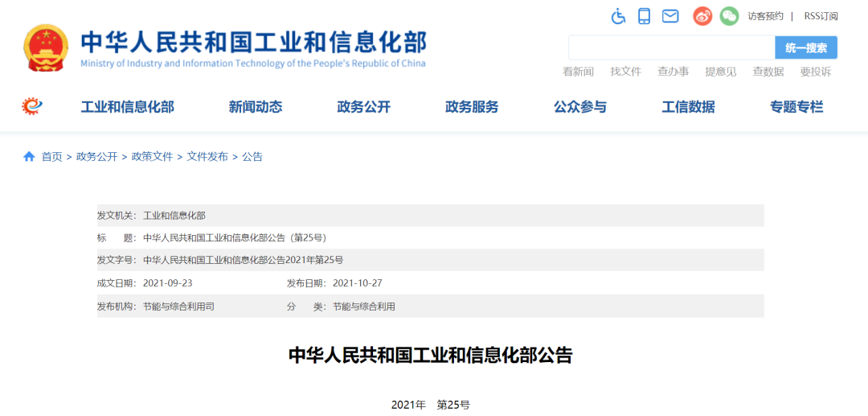Click into the search input field
The height and width of the screenshot is (416, 868).
671,47
